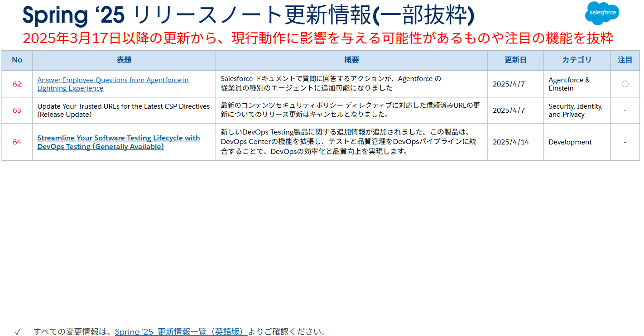Select row number 62 cell
Screen dimensions: 644x336
pyautogui.click(x=17, y=84)
